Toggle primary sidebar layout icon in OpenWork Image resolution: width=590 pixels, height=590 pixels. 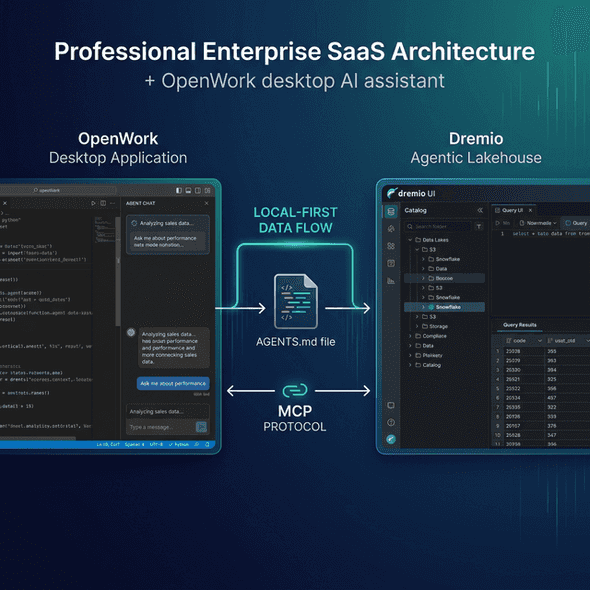[179, 190]
